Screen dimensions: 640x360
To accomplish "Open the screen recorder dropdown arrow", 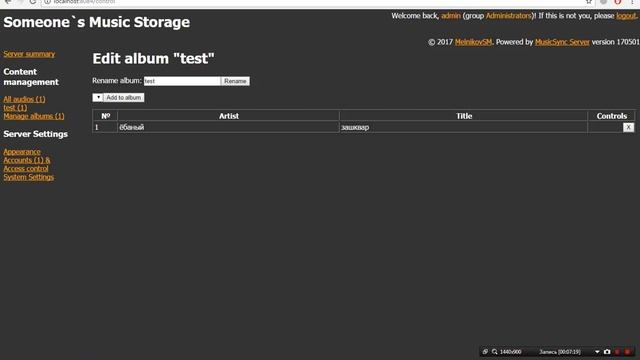I will click(597, 352).
